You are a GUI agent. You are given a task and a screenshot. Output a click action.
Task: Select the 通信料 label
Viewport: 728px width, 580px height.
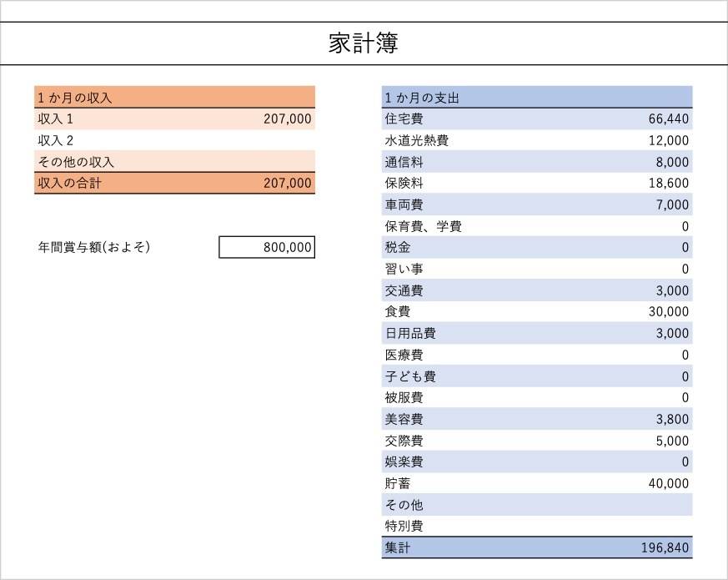coord(404,162)
